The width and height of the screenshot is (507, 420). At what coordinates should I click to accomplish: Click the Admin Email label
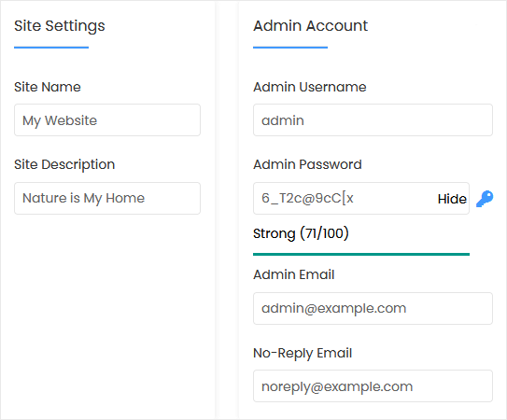tap(293, 274)
